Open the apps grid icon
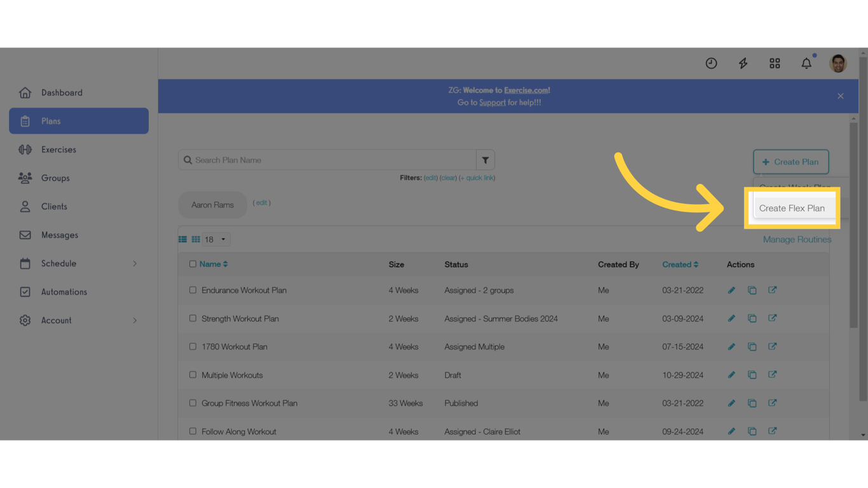 click(x=775, y=63)
